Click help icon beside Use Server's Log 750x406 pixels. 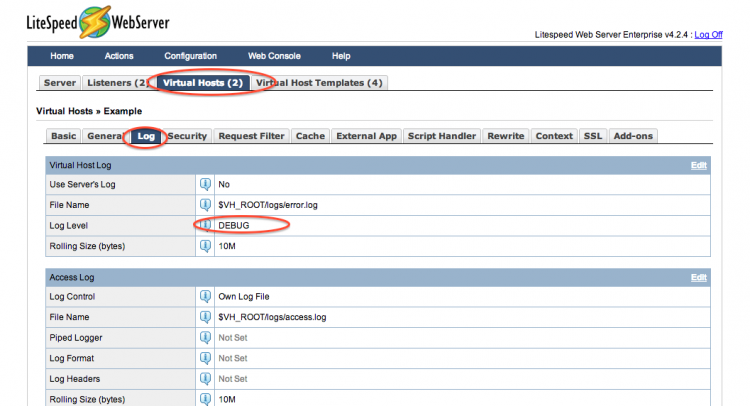click(x=205, y=185)
